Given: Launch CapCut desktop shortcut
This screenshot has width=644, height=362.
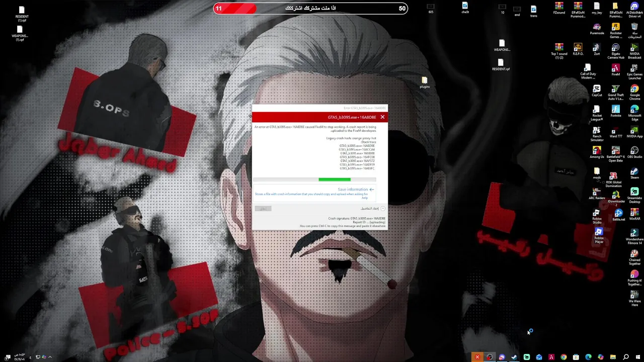Looking at the screenshot, I should 597,90.
